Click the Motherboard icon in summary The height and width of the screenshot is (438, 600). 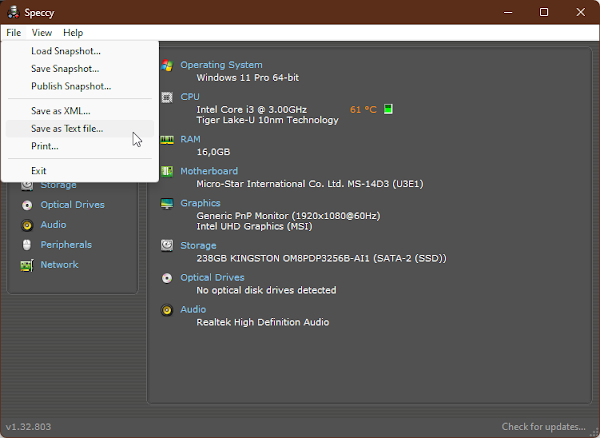click(x=167, y=171)
